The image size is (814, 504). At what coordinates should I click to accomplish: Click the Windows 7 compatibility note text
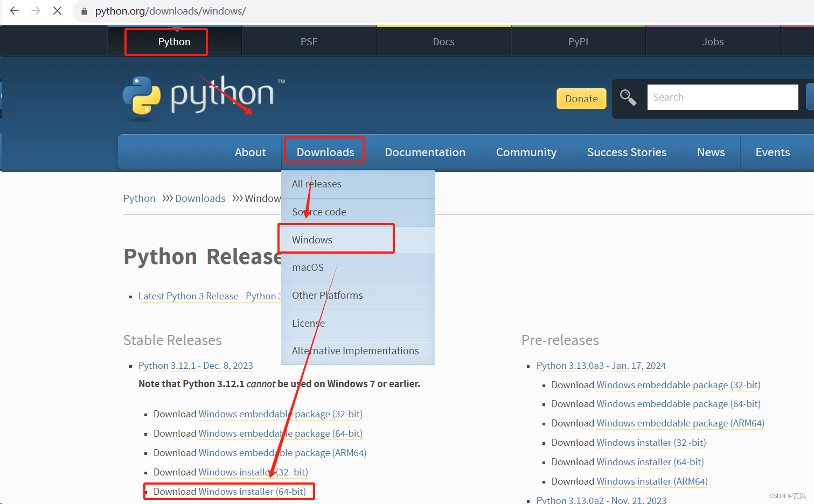coord(279,384)
